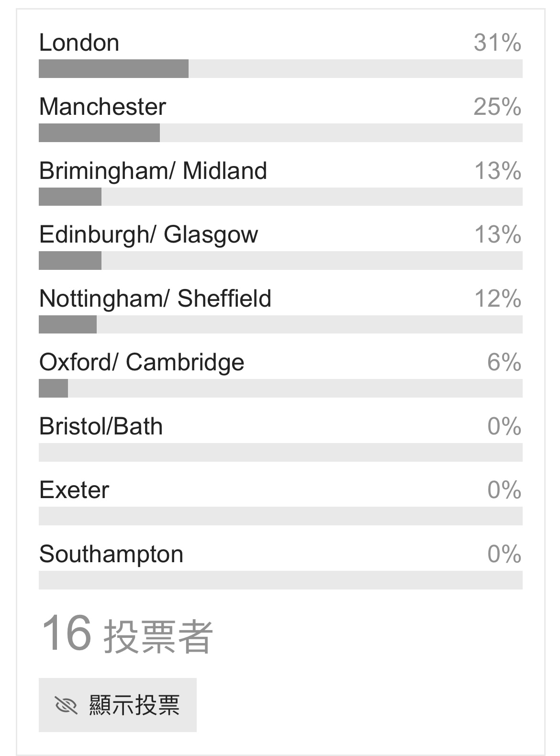Screen dimensions: 560x756
Task: Click the 顯示投票 button
Action: [118, 705]
